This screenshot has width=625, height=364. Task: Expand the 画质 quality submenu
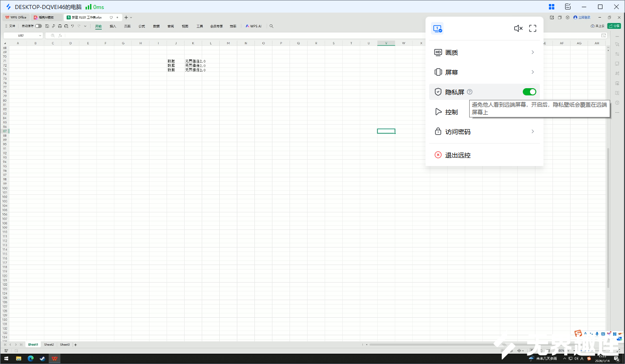[484, 53]
